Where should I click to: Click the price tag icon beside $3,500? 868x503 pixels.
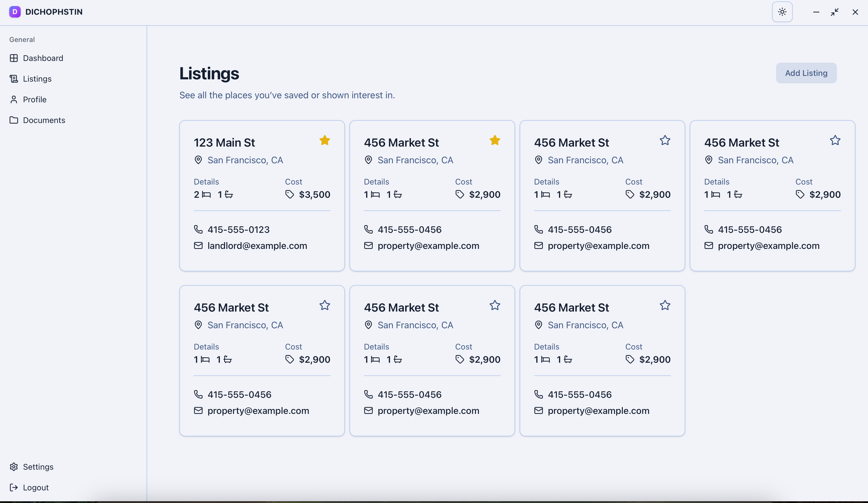pos(289,195)
